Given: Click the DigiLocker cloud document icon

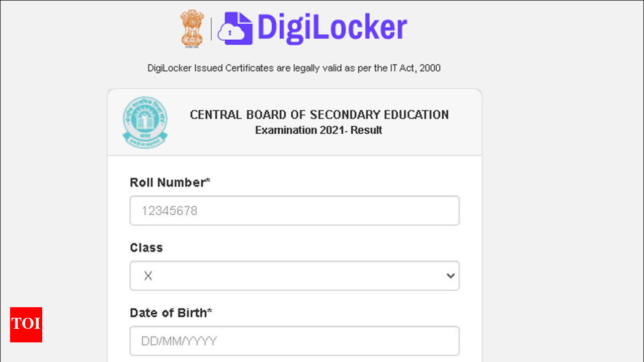Looking at the screenshot, I should pos(235,29).
